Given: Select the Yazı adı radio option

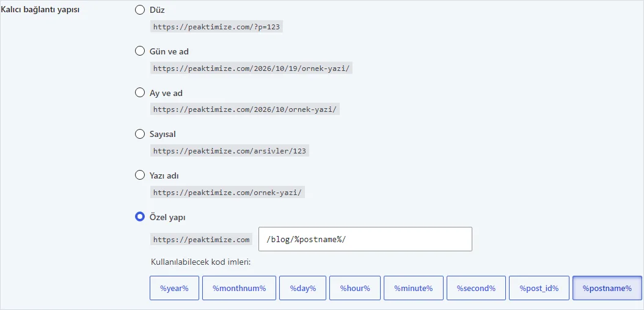Looking at the screenshot, I should [x=140, y=175].
